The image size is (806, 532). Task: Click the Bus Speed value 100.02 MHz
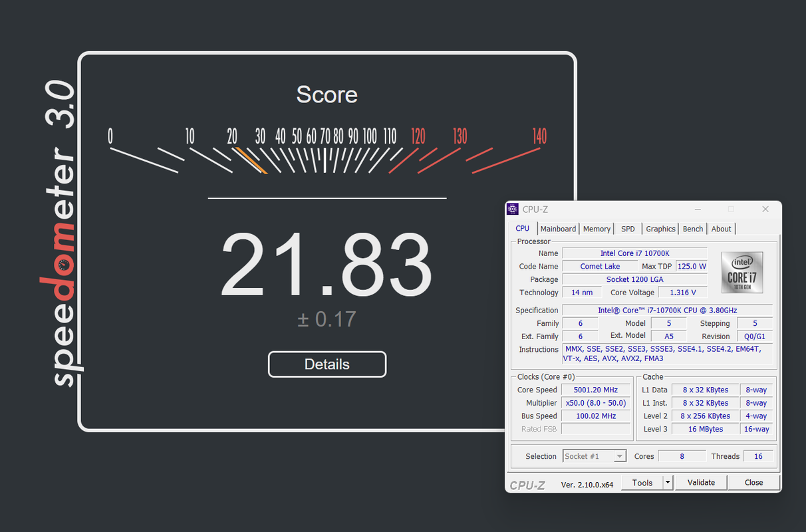click(x=596, y=416)
